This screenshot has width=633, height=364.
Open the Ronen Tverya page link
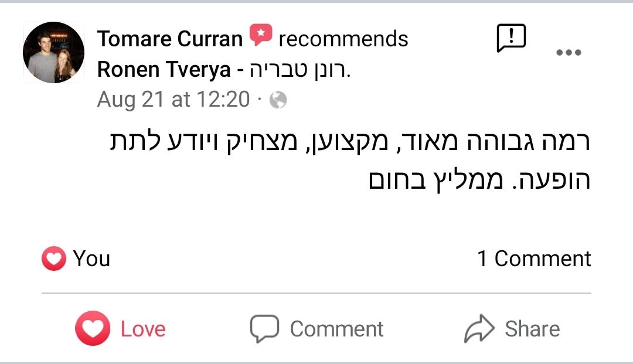pyautogui.click(x=164, y=70)
